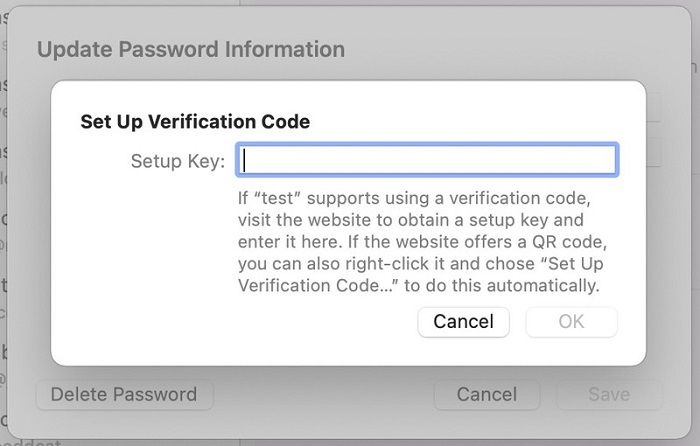Cancel the Update Password Information sheet

click(486, 394)
